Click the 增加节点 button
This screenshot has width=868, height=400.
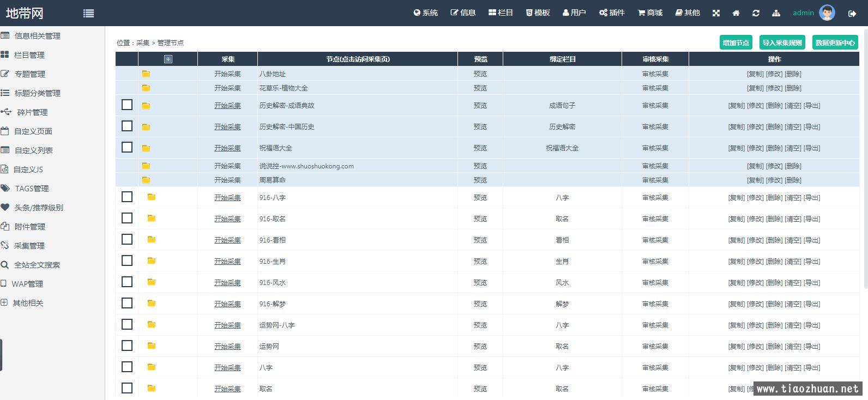pos(736,43)
